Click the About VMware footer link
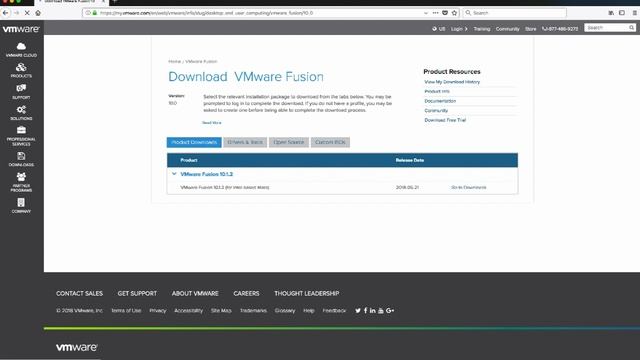 point(195,293)
